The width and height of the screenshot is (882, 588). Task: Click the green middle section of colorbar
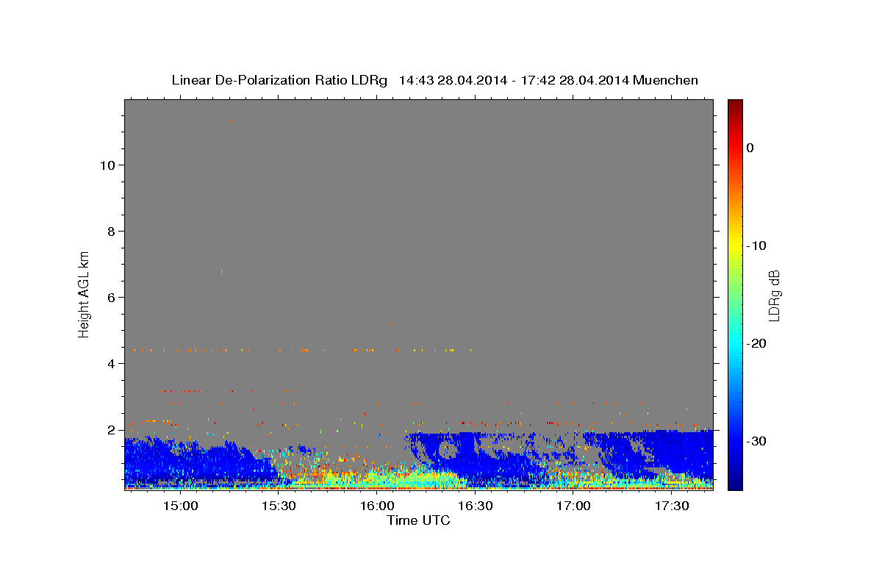(x=734, y=294)
